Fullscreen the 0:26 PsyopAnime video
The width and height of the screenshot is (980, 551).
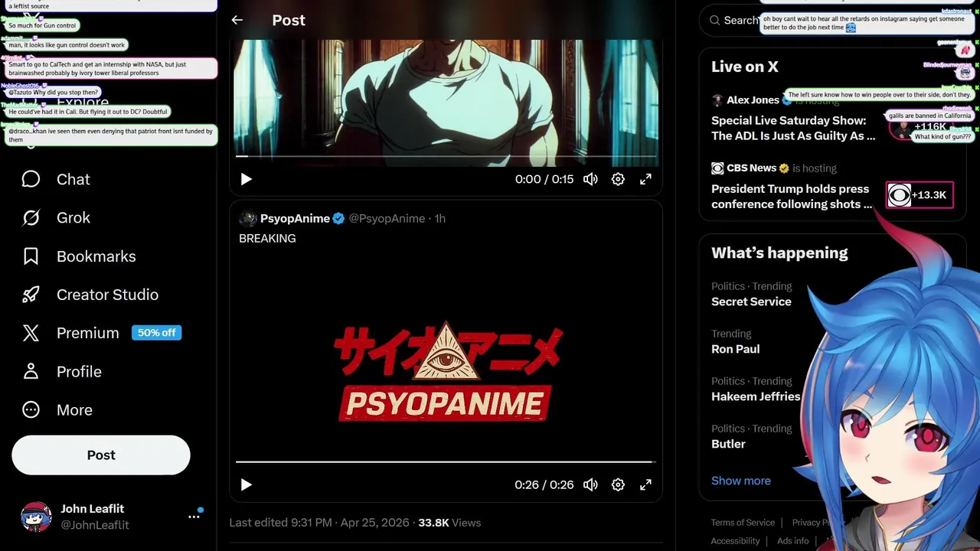pos(645,484)
